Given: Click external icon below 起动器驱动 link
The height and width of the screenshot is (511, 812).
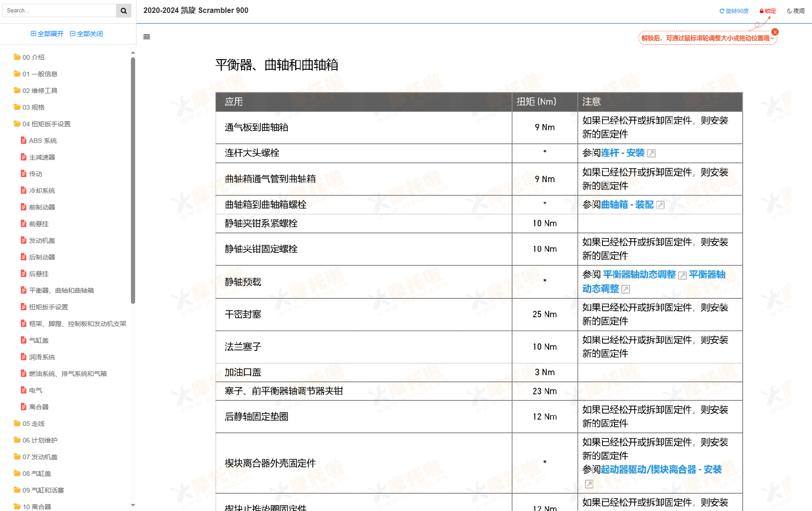Looking at the screenshot, I should (589, 484).
